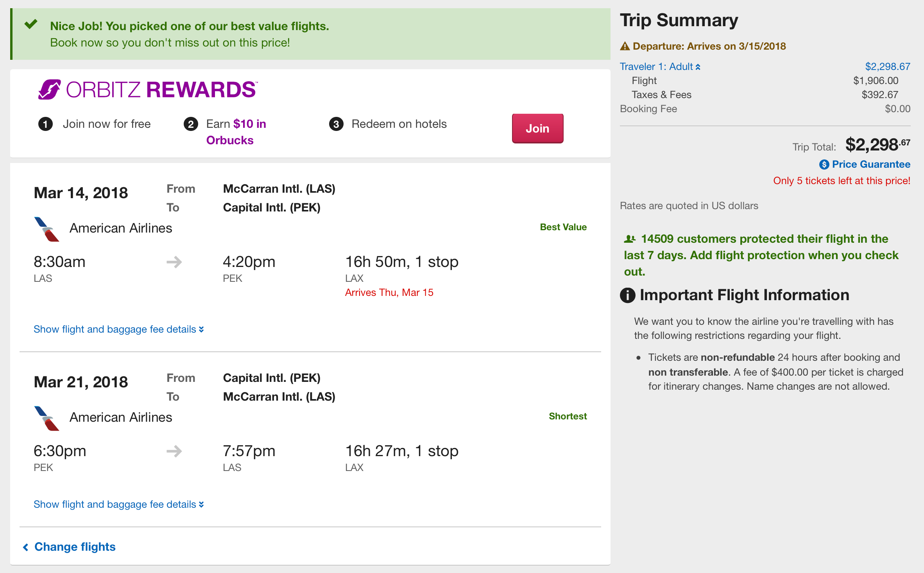This screenshot has width=924, height=573.
Task: Click the departure warning triangle icon
Action: pyautogui.click(x=625, y=47)
